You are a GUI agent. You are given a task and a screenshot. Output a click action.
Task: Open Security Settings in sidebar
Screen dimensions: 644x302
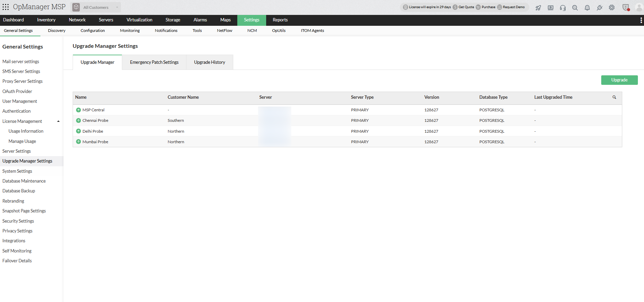tap(18, 221)
